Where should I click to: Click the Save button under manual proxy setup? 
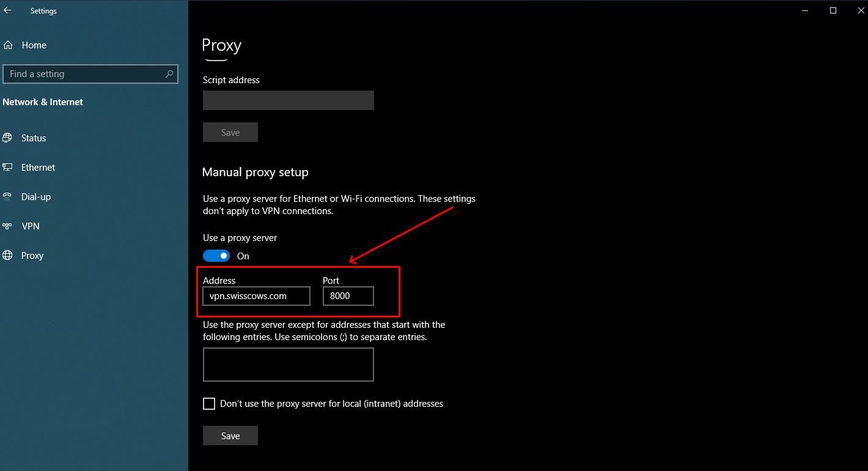click(230, 436)
